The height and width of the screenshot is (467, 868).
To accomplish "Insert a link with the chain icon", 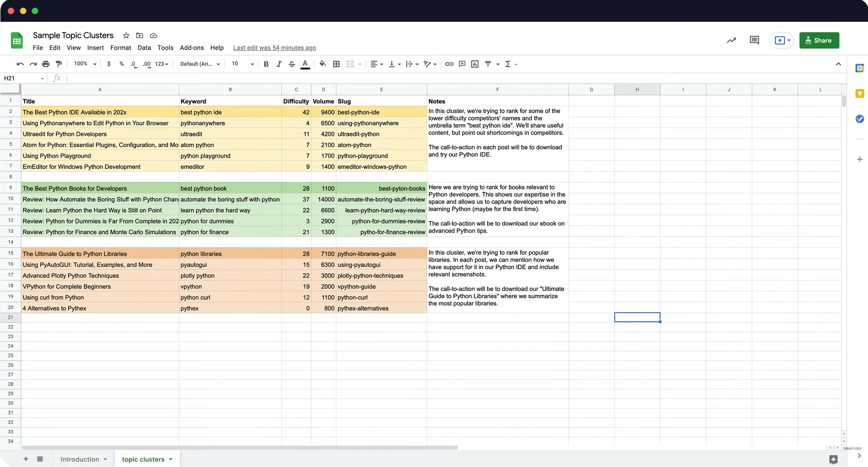I will (x=449, y=64).
